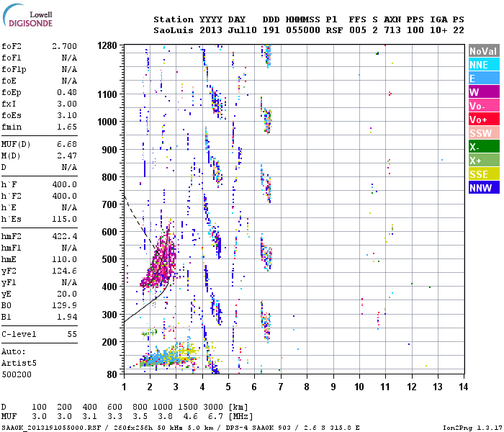This screenshot has height=432, width=504.
Task: Click the yF2 value 124.6
Action: click(x=64, y=271)
